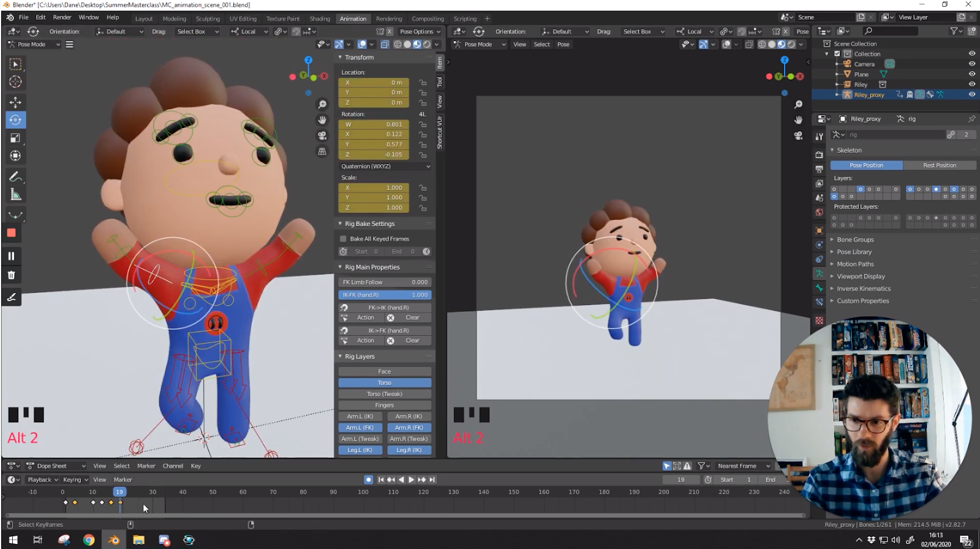Jump to the first frame (start) button

pos(381,480)
